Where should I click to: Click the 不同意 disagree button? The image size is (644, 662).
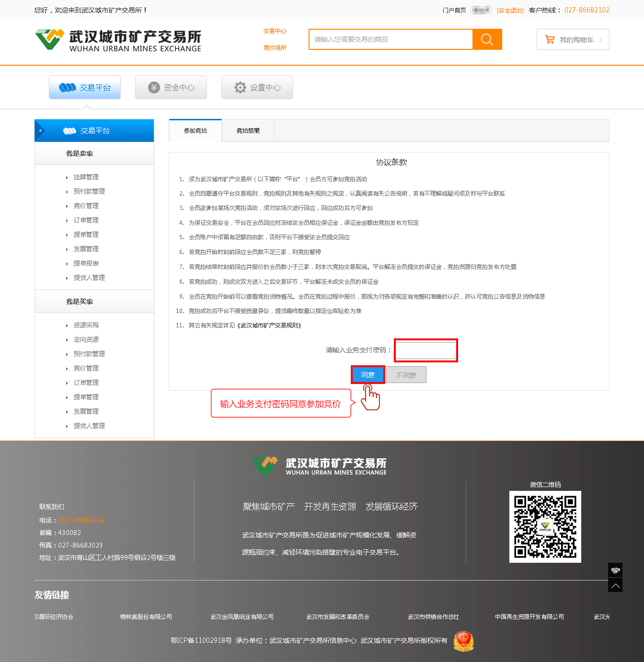406,375
